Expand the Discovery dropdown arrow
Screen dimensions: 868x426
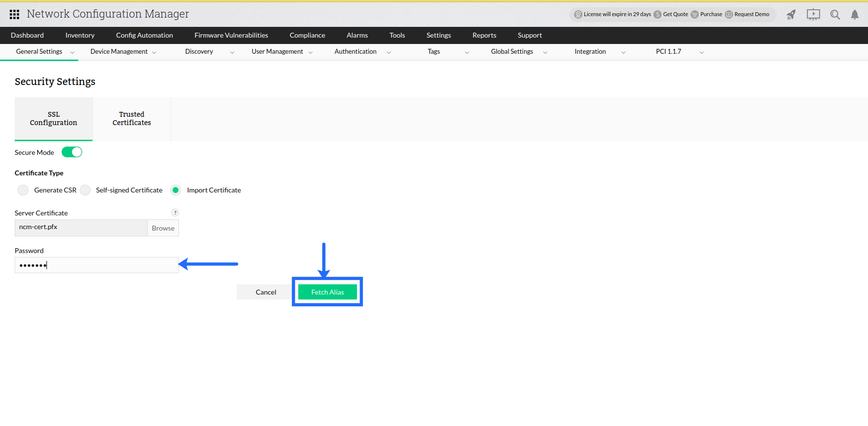coord(232,52)
